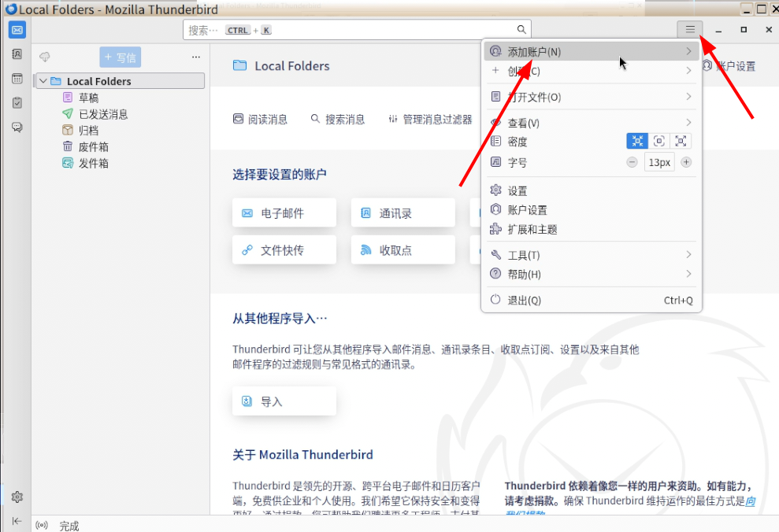
Task: Expand the 添加账户(N) submenu
Action: pos(592,52)
